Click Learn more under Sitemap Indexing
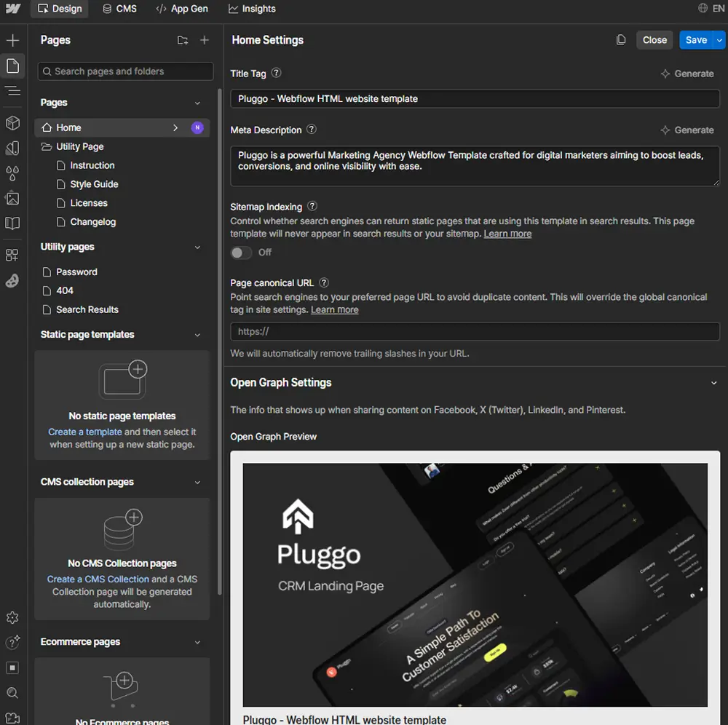Viewport: 728px width, 725px height. (x=507, y=233)
